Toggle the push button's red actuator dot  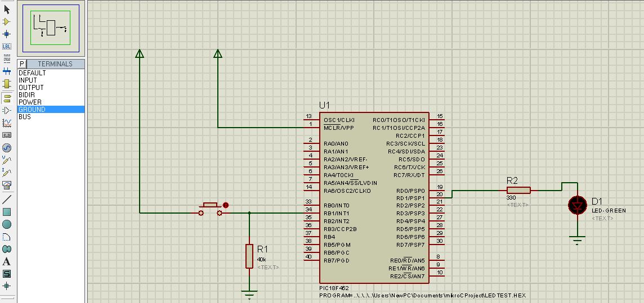tap(226, 205)
